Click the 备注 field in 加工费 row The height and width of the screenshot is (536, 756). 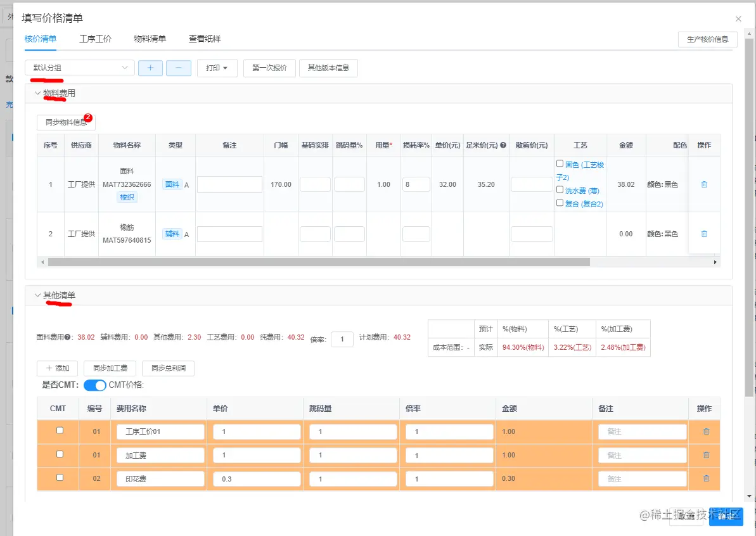(x=642, y=455)
